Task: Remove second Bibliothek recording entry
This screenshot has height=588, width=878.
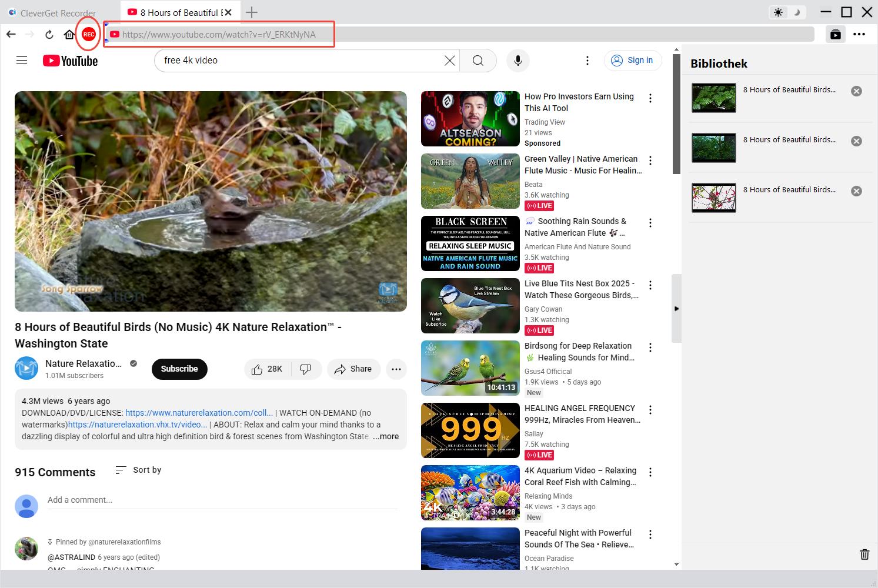Action: click(x=857, y=141)
